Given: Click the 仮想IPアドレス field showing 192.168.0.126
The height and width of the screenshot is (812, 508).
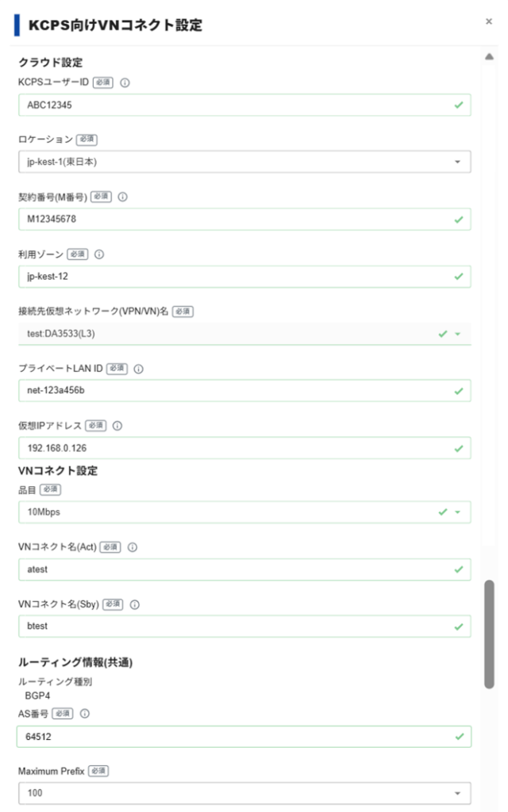Looking at the screenshot, I should coord(244,448).
